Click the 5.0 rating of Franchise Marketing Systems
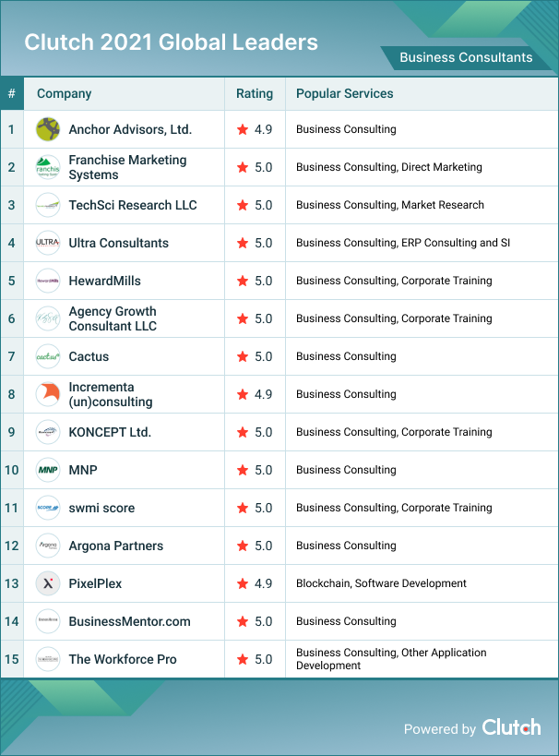 point(263,167)
